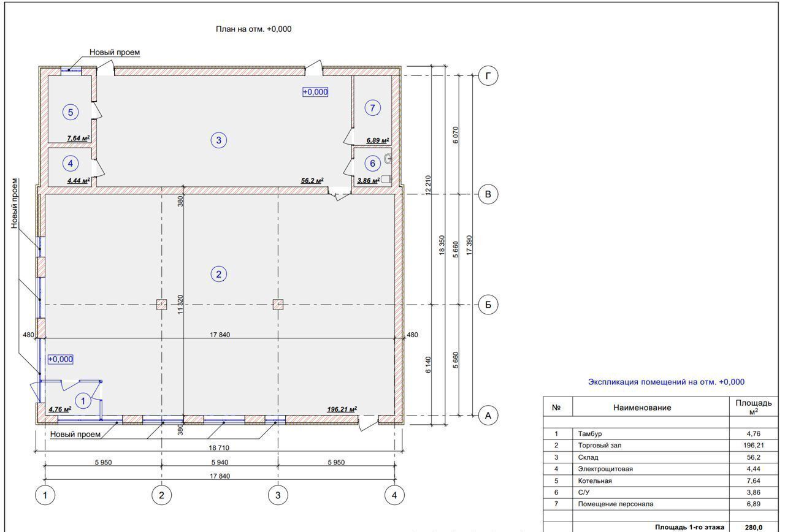
Task: Click the blue circled room number 5
Action: pyautogui.click(x=71, y=112)
